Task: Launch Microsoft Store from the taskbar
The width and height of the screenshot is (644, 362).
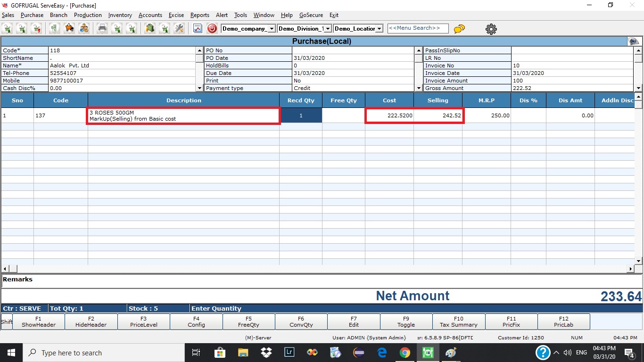Action: coord(220,353)
